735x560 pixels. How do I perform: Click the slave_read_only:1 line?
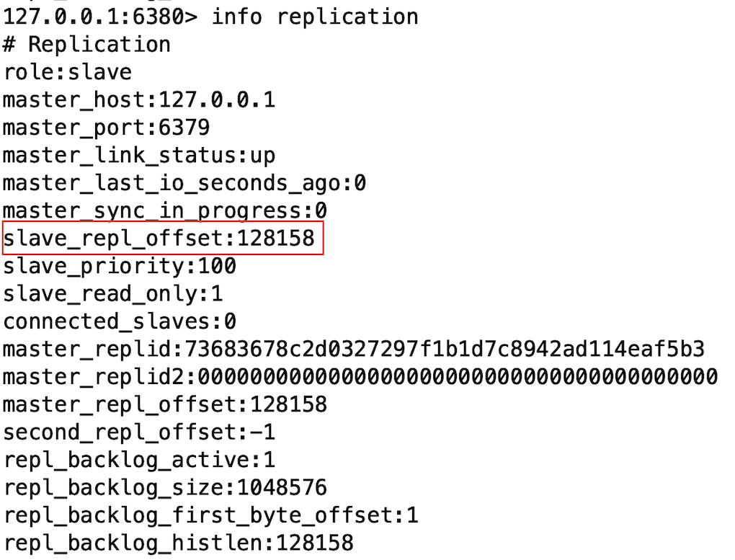113,294
